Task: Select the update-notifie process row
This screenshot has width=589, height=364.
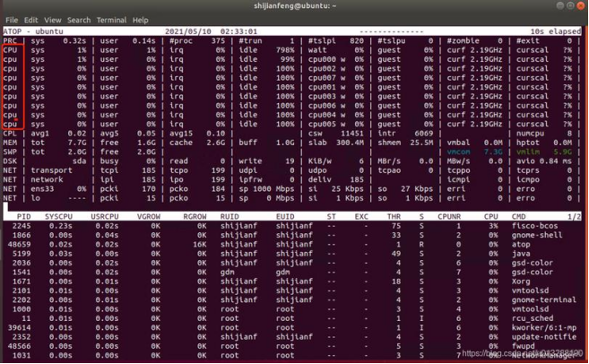Action: point(292,337)
